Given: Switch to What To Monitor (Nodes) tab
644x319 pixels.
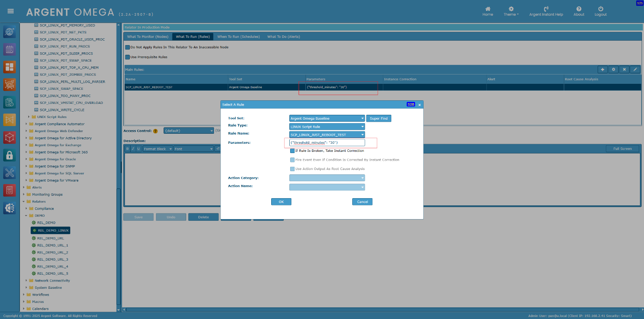Looking at the screenshot, I should (147, 37).
